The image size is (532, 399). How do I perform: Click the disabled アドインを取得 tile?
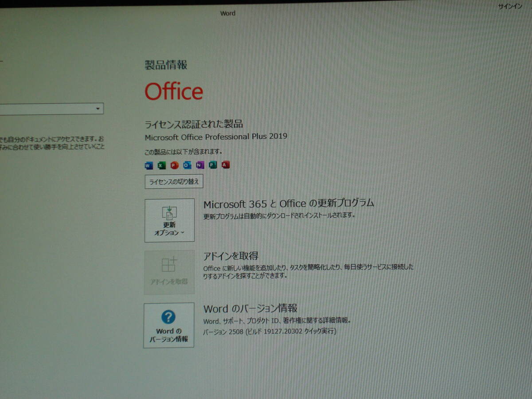click(x=169, y=272)
